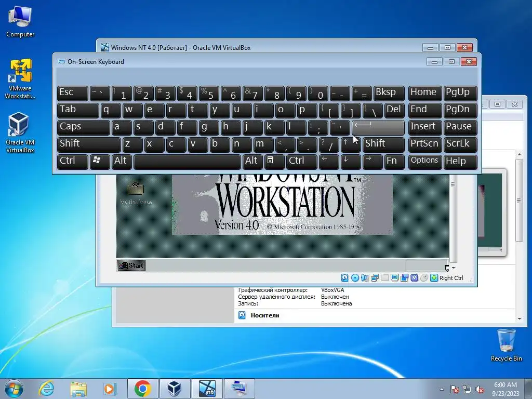Toggle the right Alt key
This screenshot has height=399, width=532.
click(252, 161)
